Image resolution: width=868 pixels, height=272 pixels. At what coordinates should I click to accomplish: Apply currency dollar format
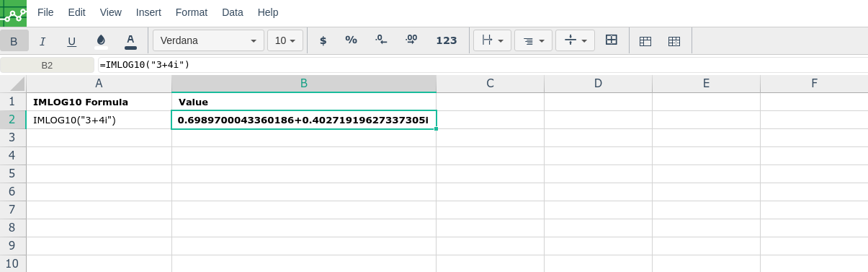coord(323,40)
